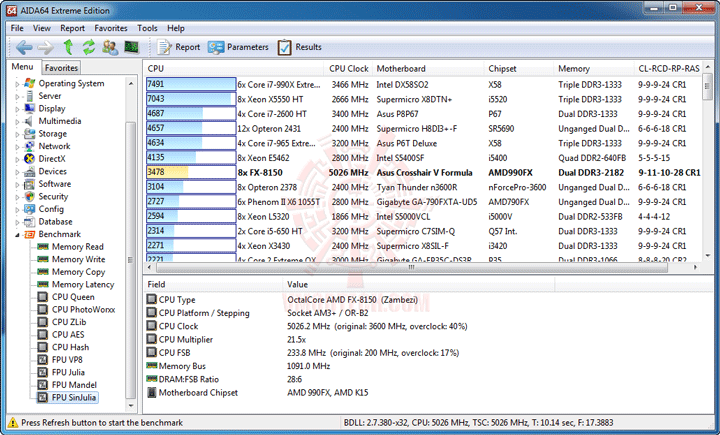Expand the Devices tree node

tap(17, 172)
